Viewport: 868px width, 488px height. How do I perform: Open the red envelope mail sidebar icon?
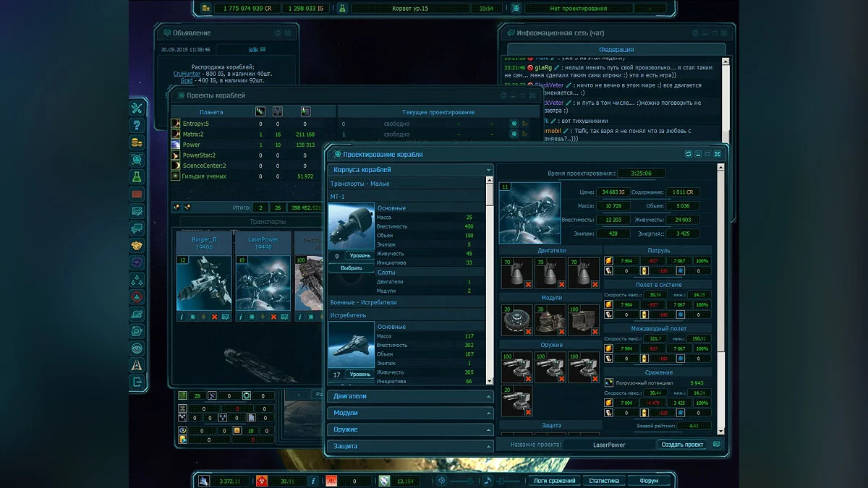[x=137, y=194]
